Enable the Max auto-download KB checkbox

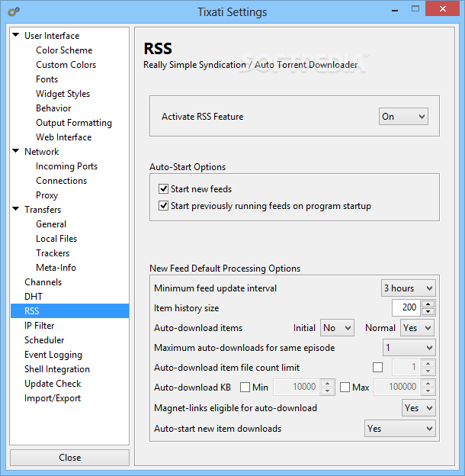(345, 388)
